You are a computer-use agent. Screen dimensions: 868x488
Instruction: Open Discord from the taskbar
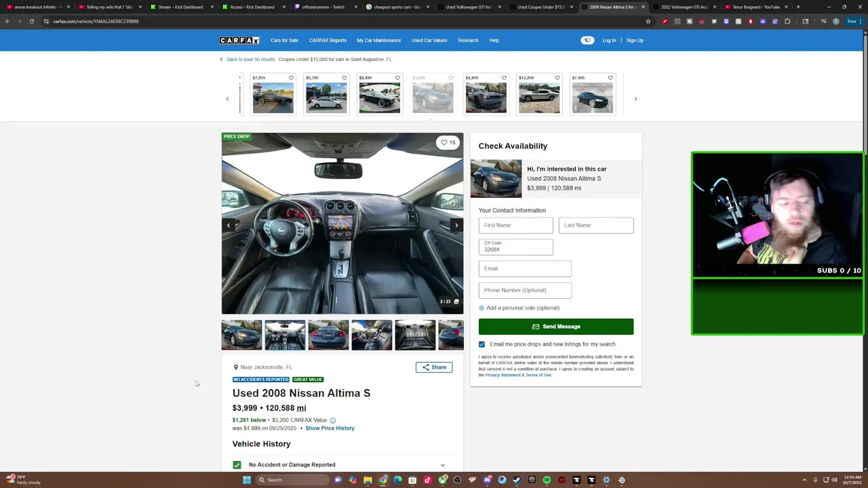click(x=487, y=480)
